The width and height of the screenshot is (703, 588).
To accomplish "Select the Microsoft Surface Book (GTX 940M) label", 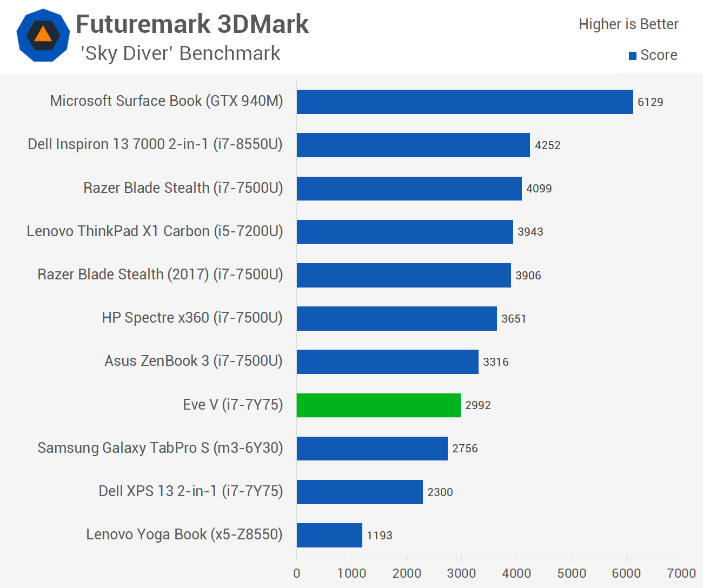I will (167, 101).
